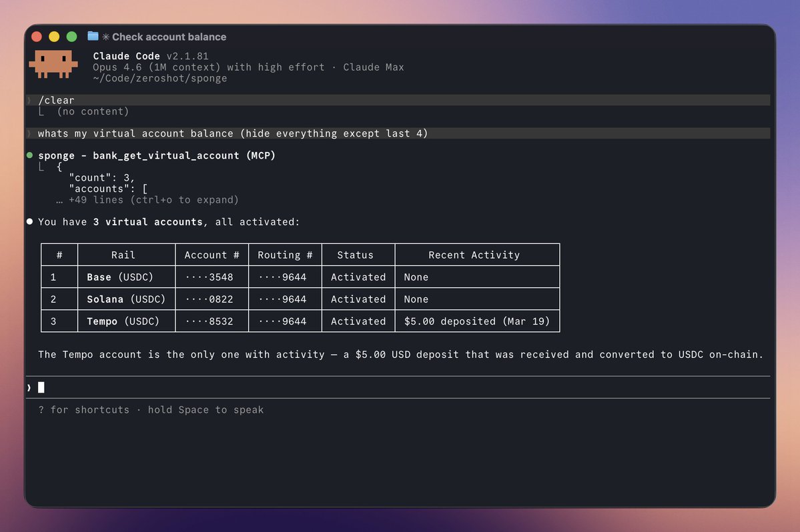Click the 'Claude Max' plan label
The width and height of the screenshot is (800, 532).
click(374, 67)
